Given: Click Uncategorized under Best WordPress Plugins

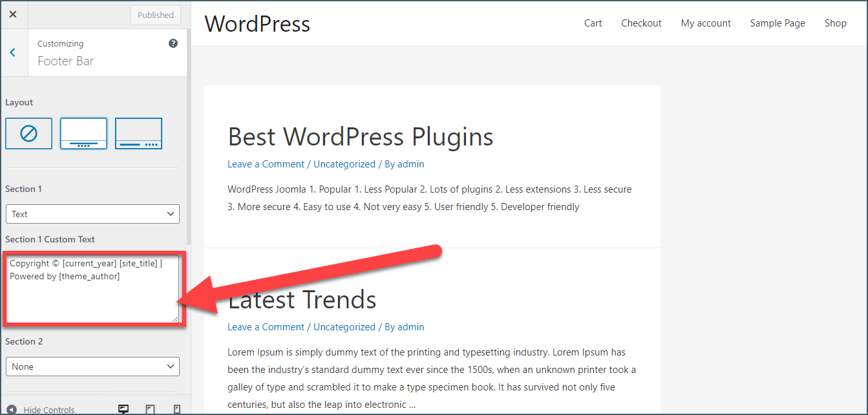Looking at the screenshot, I should (344, 164).
